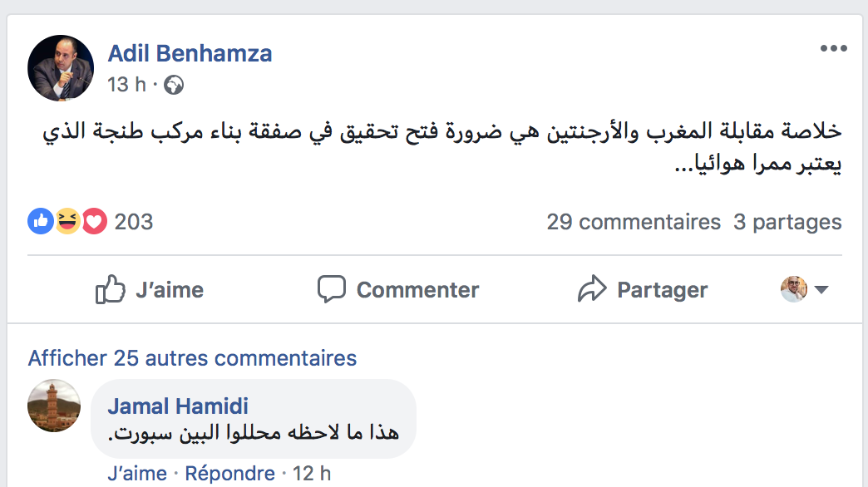Open the profile switcher dropdown arrow
This screenshot has height=487, width=868.
tap(821, 290)
